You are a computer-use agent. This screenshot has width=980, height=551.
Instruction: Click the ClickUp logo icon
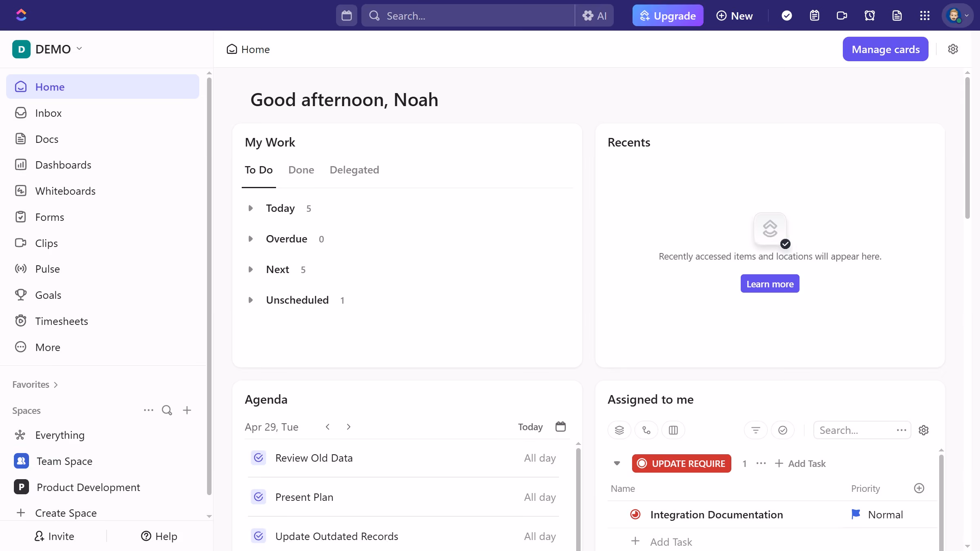coord(21,15)
